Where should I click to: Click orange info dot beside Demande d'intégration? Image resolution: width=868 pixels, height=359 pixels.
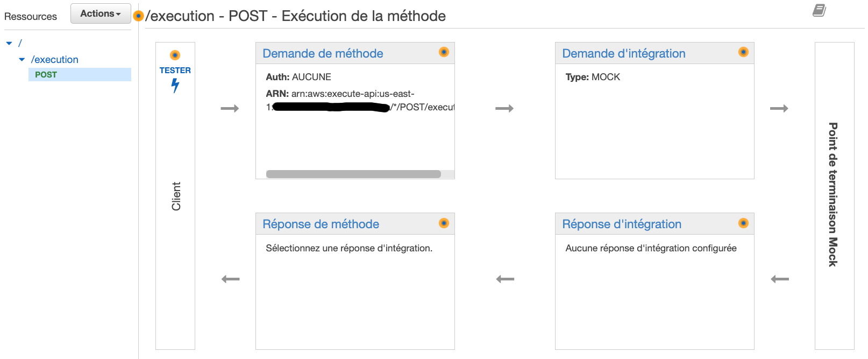click(743, 52)
